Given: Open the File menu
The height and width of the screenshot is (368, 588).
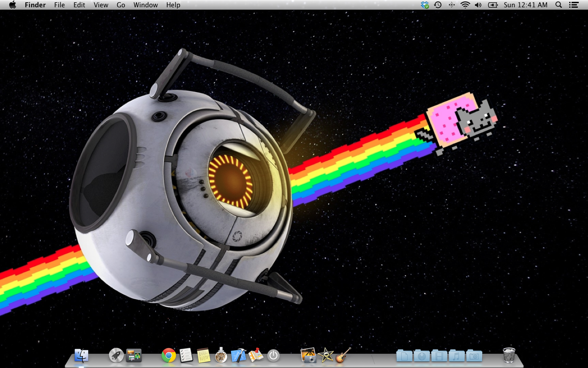Looking at the screenshot, I should pyautogui.click(x=59, y=5).
